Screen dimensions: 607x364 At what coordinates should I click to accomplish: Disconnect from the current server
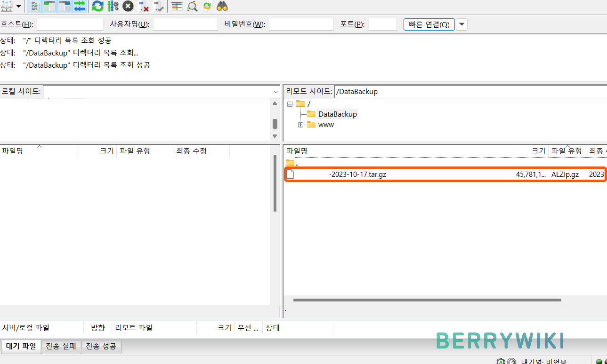click(143, 6)
